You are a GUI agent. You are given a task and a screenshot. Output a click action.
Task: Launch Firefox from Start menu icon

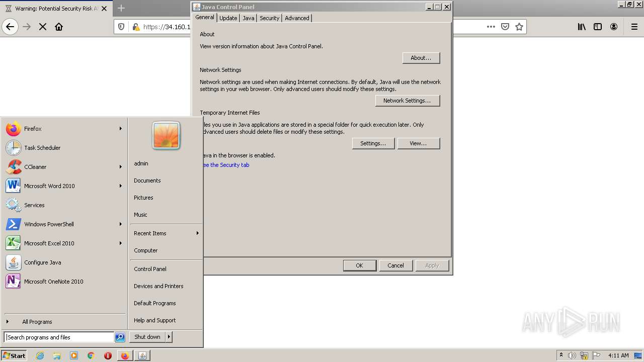[x=14, y=129]
